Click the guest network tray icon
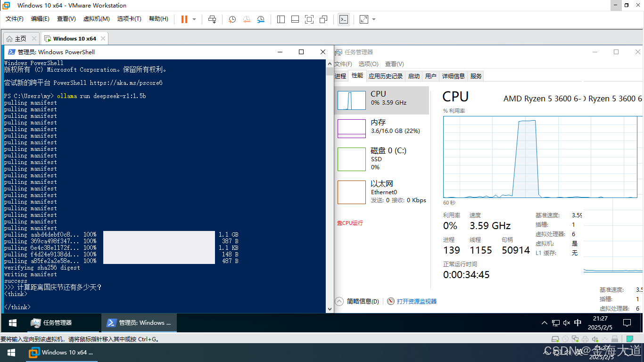This screenshot has height=362, width=644. 555,323
